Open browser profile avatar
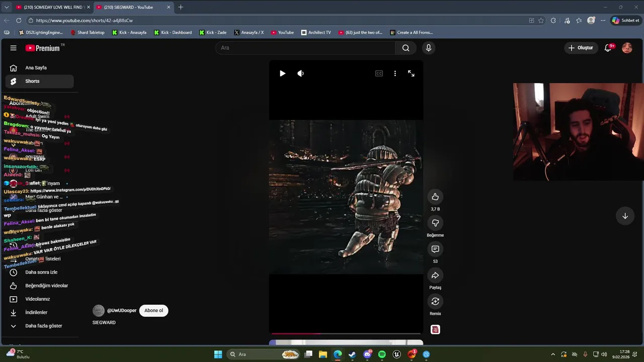 tap(591, 21)
